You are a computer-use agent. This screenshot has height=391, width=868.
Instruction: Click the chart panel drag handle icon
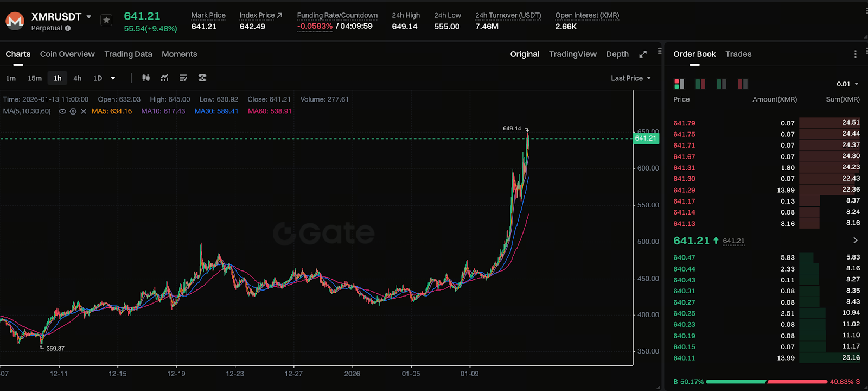click(x=660, y=51)
